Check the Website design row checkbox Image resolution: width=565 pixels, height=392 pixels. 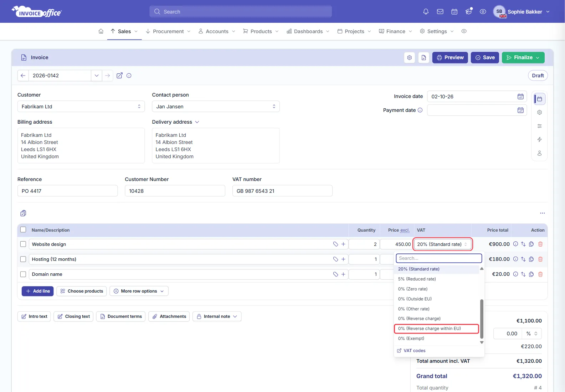tap(23, 244)
